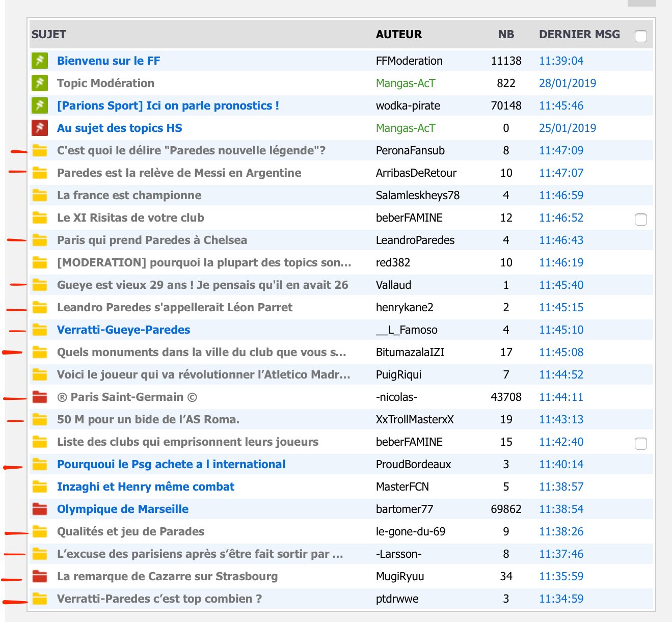
Task: Click folder icon of 50 M pour un bide
Action: coord(40,419)
